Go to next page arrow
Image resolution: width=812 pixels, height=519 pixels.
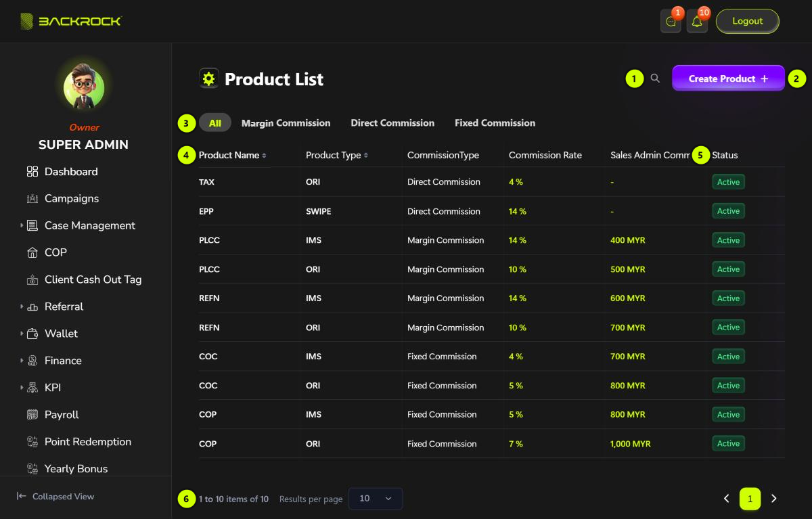pyautogui.click(x=774, y=499)
